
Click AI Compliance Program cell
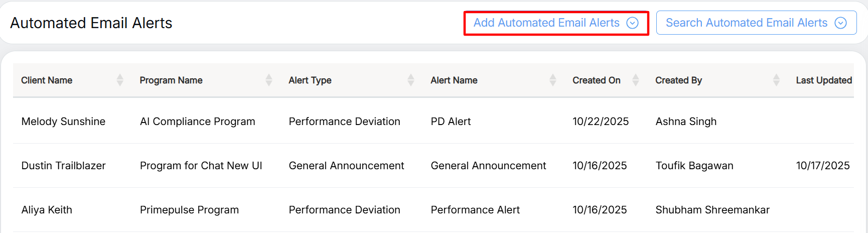pos(197,122)
